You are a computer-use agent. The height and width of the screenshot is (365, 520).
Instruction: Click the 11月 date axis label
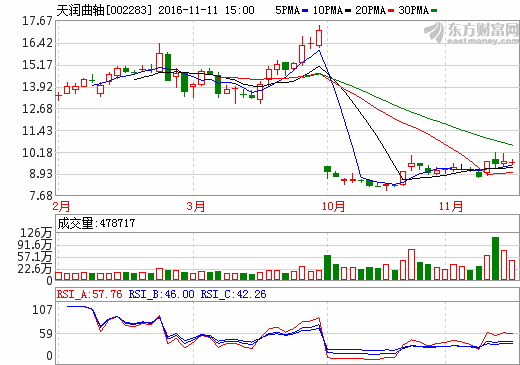tap(451, 207)
